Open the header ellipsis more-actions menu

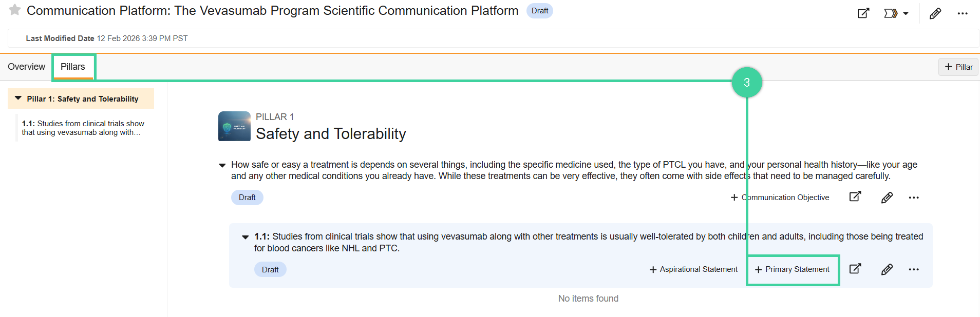[x=964, y=13]
